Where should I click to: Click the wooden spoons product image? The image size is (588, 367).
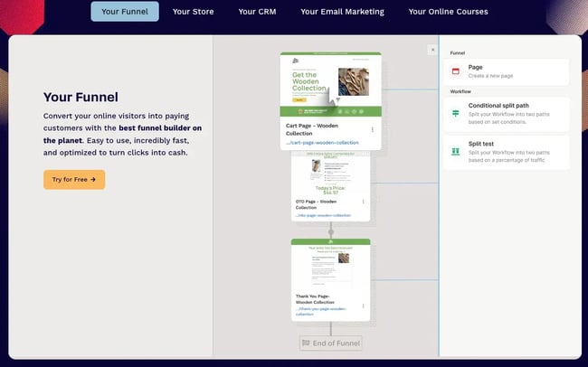click(354, 81)
